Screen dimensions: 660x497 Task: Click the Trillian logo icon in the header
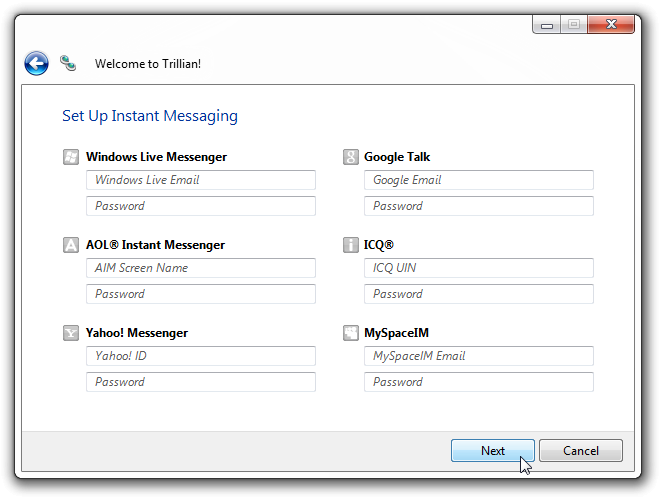[x=68, y=63]
